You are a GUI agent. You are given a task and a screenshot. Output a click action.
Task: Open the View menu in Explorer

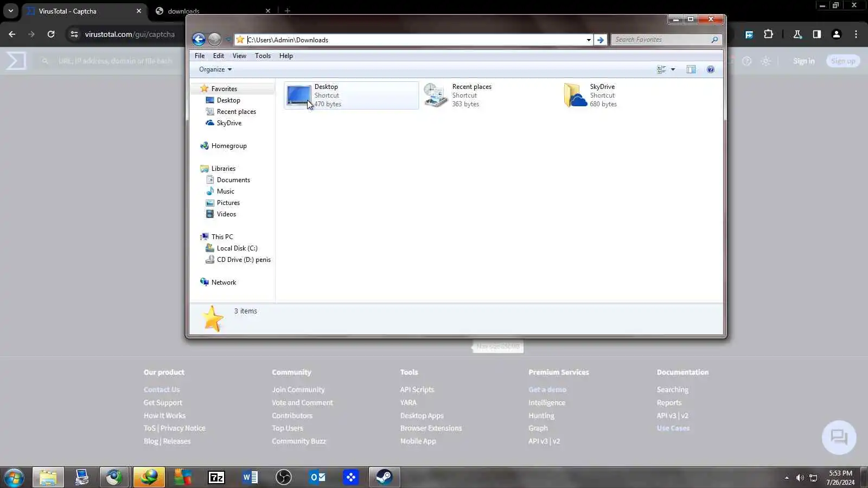pos(239,56)
